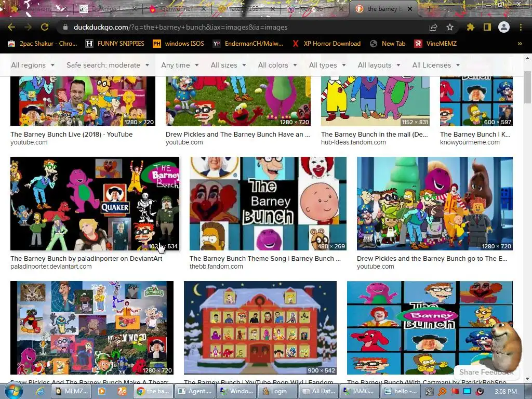Switch to the hello -... taskbar window
The height and width of the screenshot is (399, 532).
coord(402,391)
